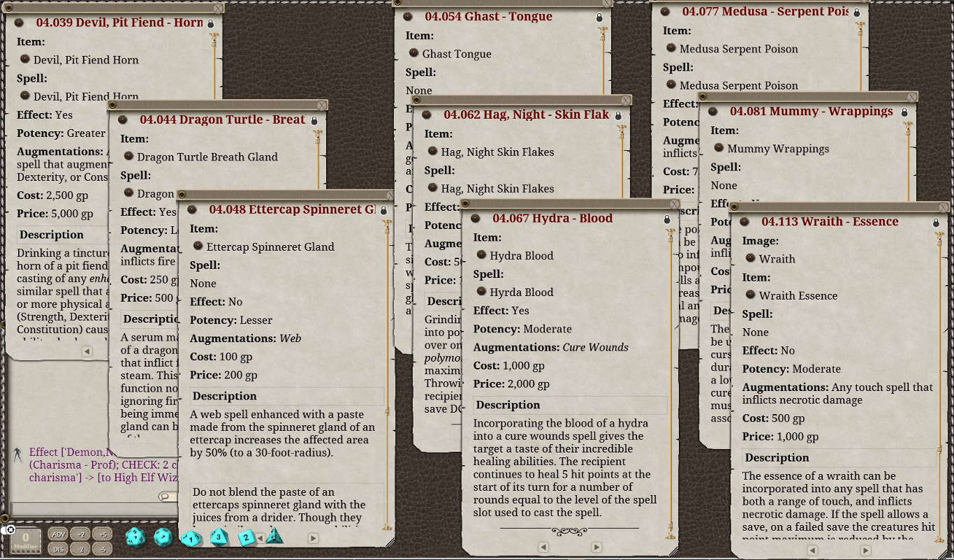Toggle the ADV advantage button

pyautogui.click(x=59, y=534)
